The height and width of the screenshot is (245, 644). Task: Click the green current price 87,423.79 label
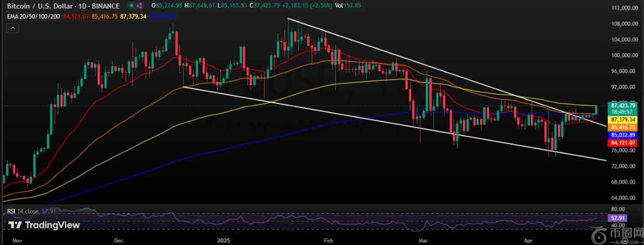coord(623,106)
